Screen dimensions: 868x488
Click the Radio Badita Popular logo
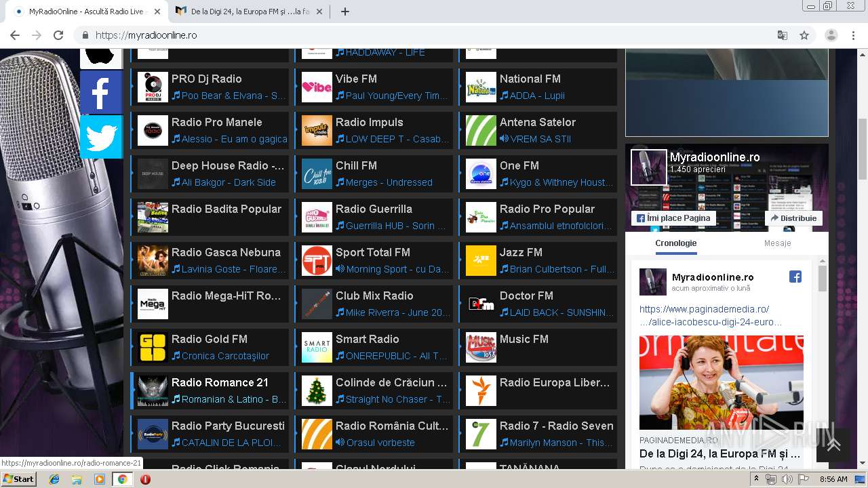click(153, 218)
